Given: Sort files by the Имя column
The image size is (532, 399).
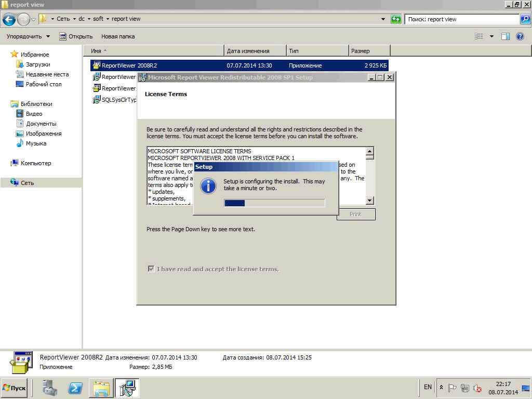Looking at the screenshot, I should (x=154, y=51).
